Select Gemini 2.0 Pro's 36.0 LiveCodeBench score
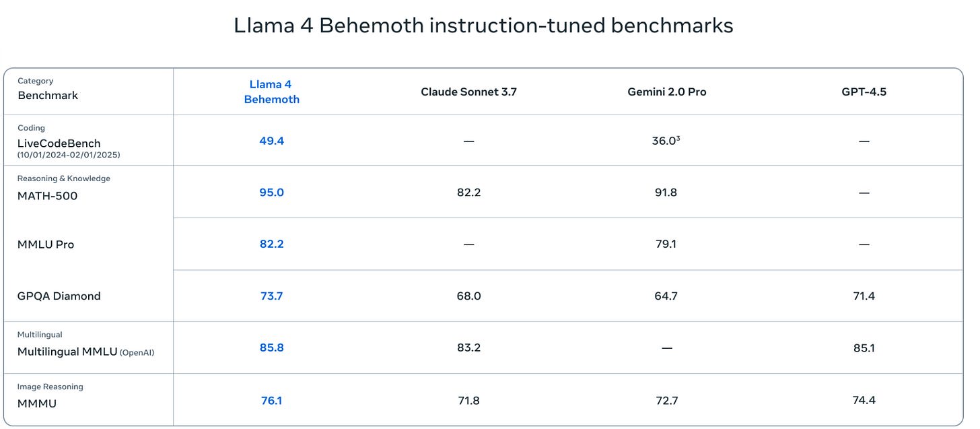Viewport: 980px width, 429px height. click(x=665, y=141)
